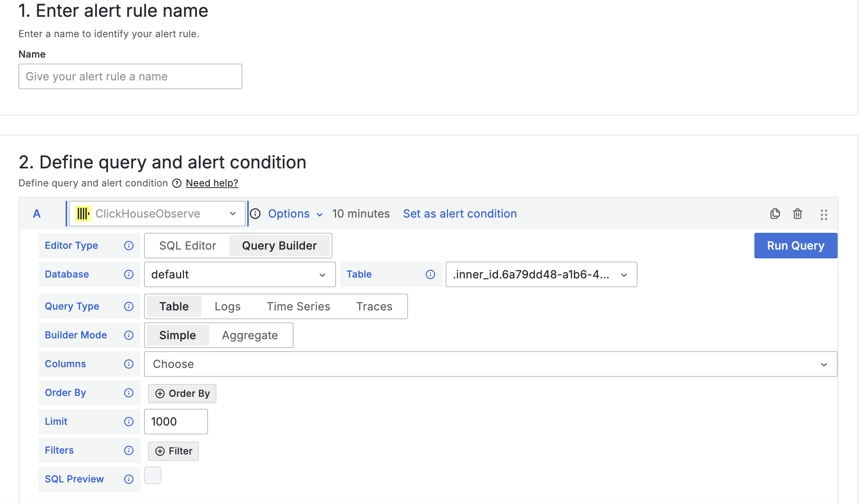Toggle the SQL Preview switch
Screen dimensions: 868x504
153,476
